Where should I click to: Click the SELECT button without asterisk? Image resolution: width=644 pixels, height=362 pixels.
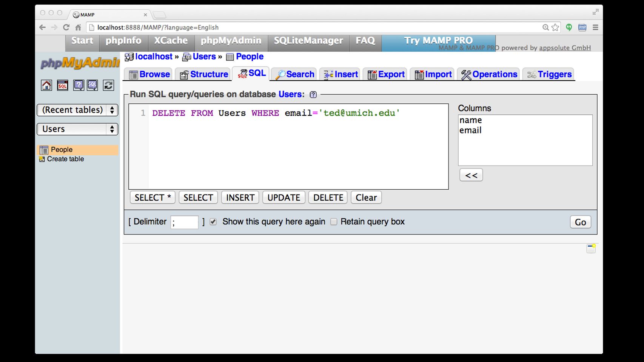pos(198,198)
